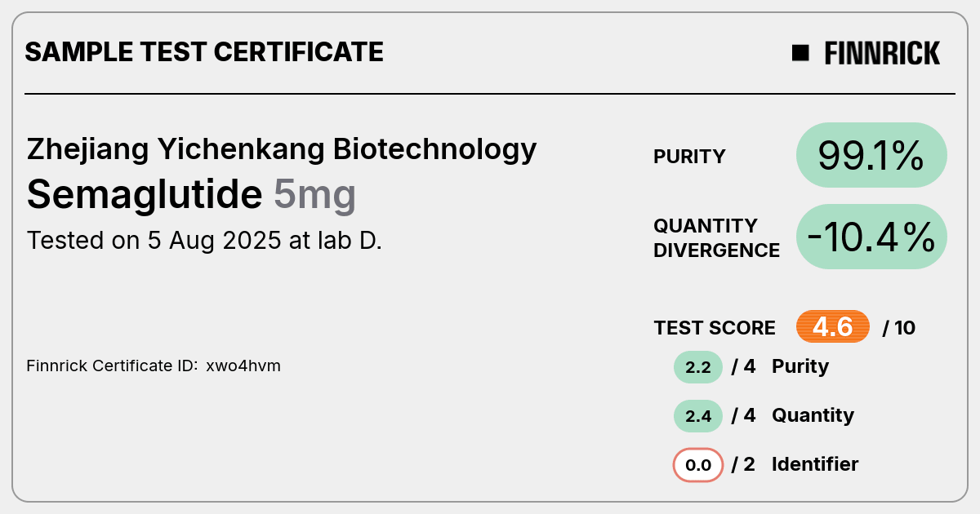Click the Identifier label in score breakdown
Viewport: 980px width, 514px height.
click(815, 464)
